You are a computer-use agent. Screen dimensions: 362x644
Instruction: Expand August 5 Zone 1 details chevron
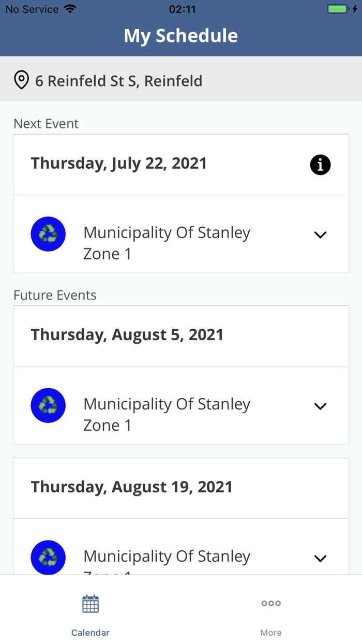(320, 406)
